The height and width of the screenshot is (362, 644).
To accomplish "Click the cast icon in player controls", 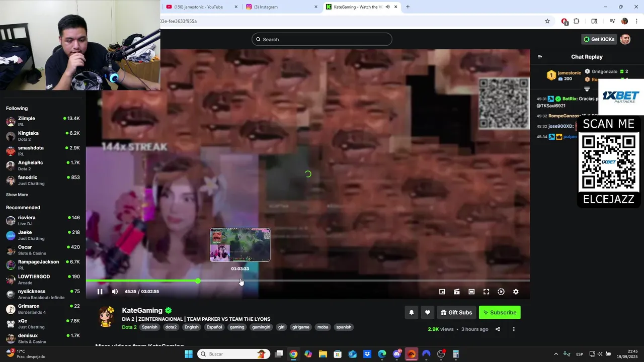I will pyautogui.click(x=457, y=292).
